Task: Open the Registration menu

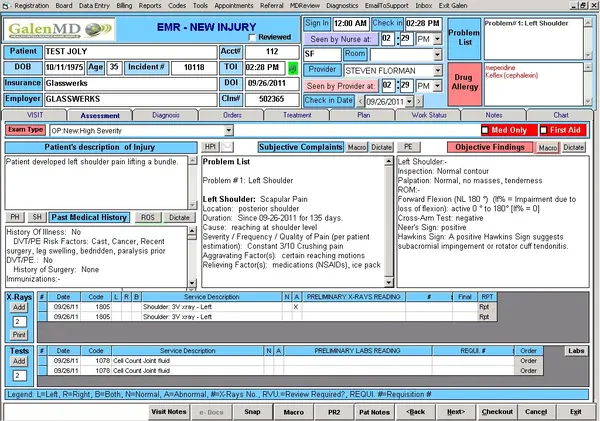Action: pos(32,6)
